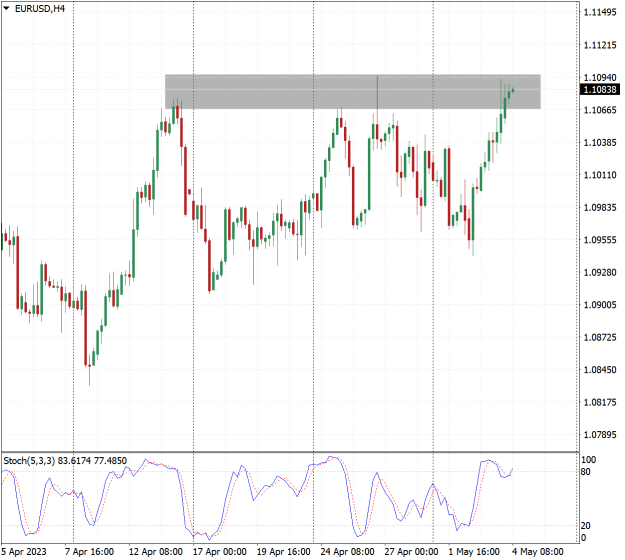Select the stochastic 0 level label
The height and width of the screenshot is (560, 625).
tap(584, 538)
